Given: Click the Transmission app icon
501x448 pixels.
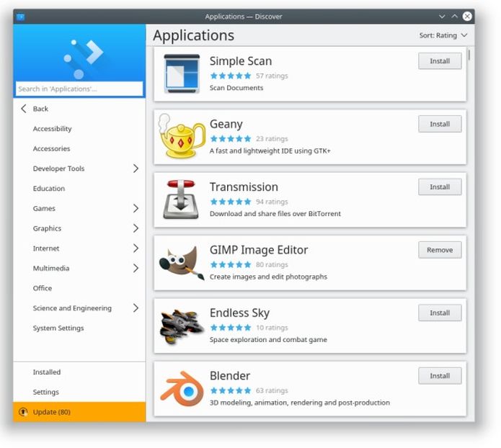Looking at the screenshot, I should coord(181,200).
